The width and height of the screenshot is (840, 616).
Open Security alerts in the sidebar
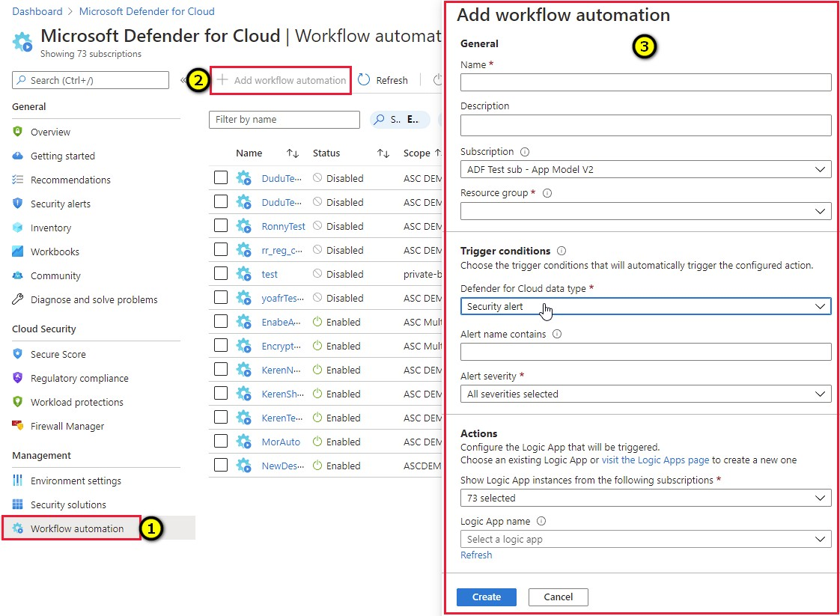60,204
